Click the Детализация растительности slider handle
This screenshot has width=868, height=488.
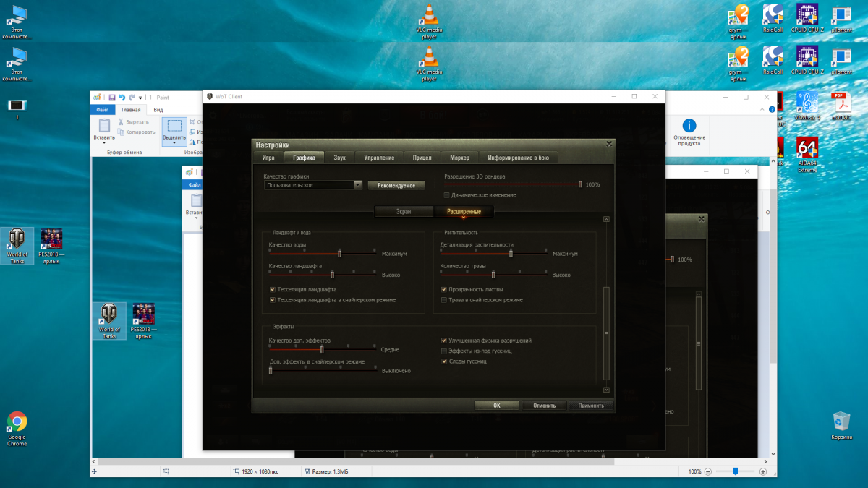(511, 253)
